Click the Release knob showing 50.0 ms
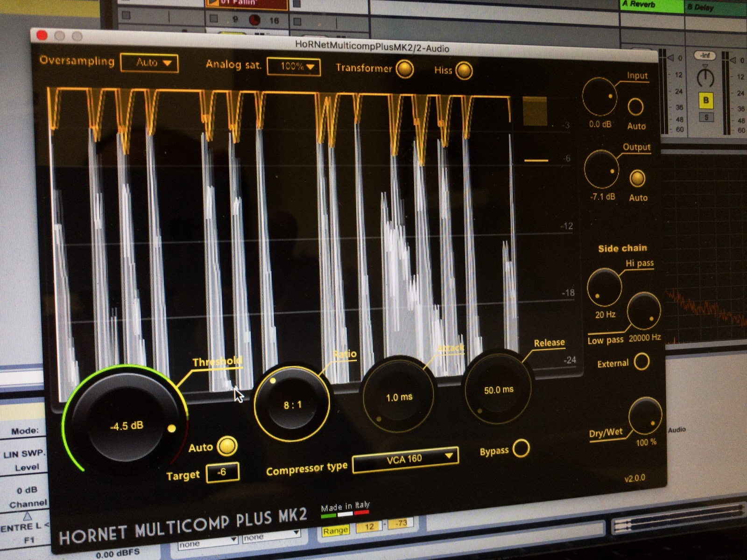Image resolution: width=747 pixels, height=560 pixels. pyautogui.click(x=498, y=389)
